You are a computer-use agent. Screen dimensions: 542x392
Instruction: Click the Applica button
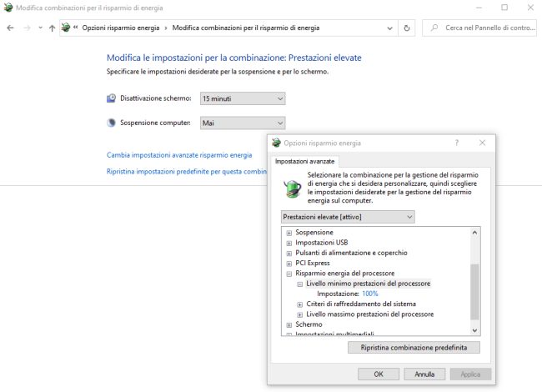pos(470,374)
